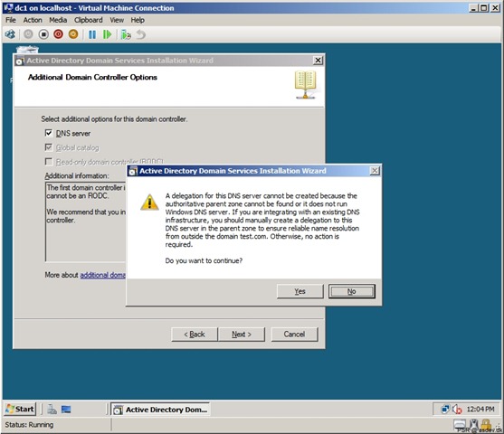The width and height of the screenshot is (504, 434).
Task: Click the Turn Off stop icon
Action: (43, 34)
